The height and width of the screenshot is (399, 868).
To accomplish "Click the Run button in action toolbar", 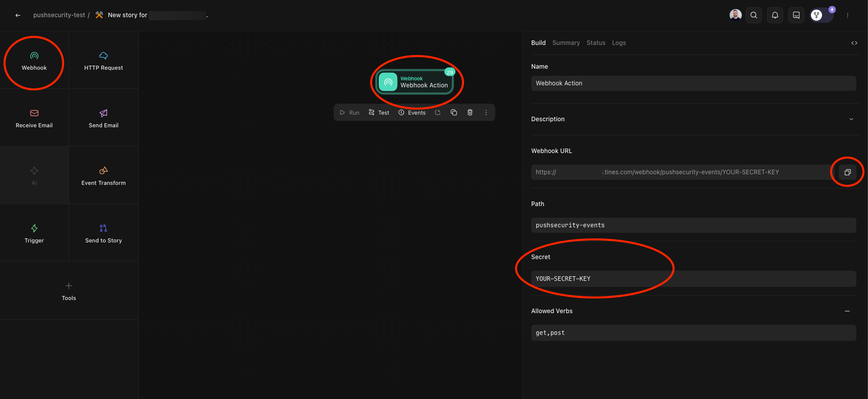I will [x=349, y=113].
